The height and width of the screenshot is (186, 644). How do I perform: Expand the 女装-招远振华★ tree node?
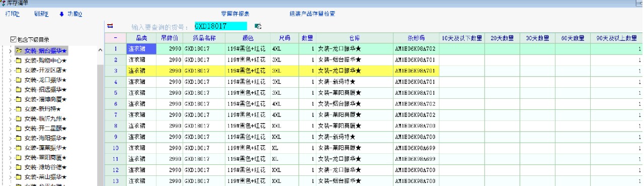point(10,90)
